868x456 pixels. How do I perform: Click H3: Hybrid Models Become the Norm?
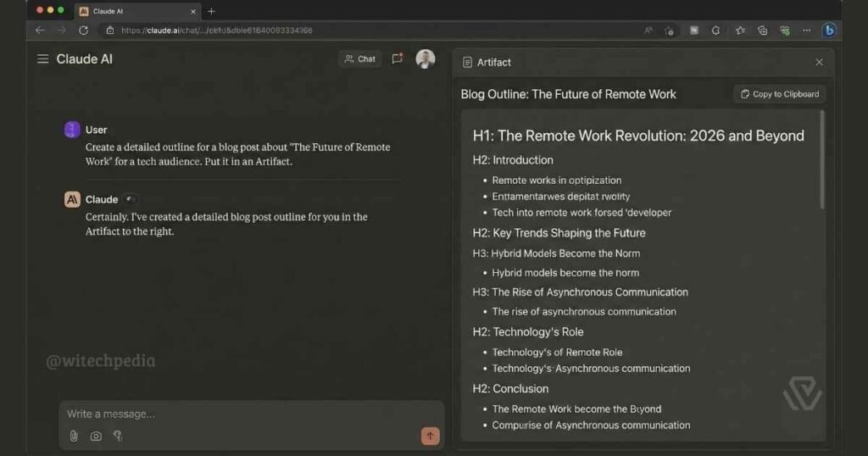(x=556, y=253)
